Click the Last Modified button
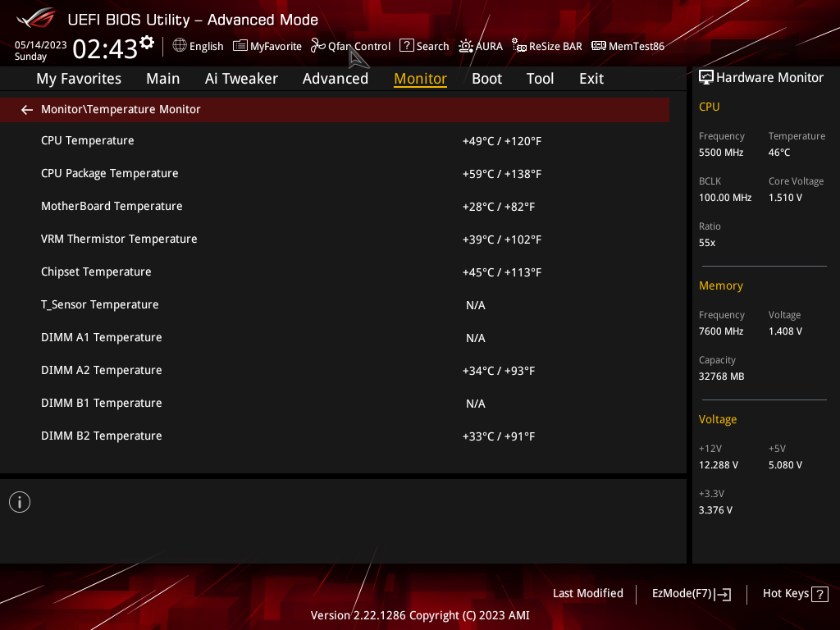 [587, 593]
